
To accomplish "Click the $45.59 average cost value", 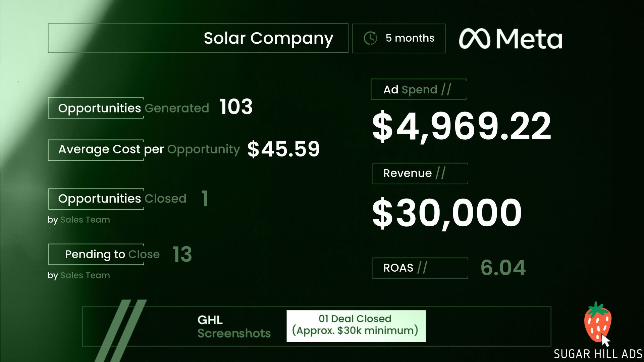I will pyautogui.click(x=283, y=149).
